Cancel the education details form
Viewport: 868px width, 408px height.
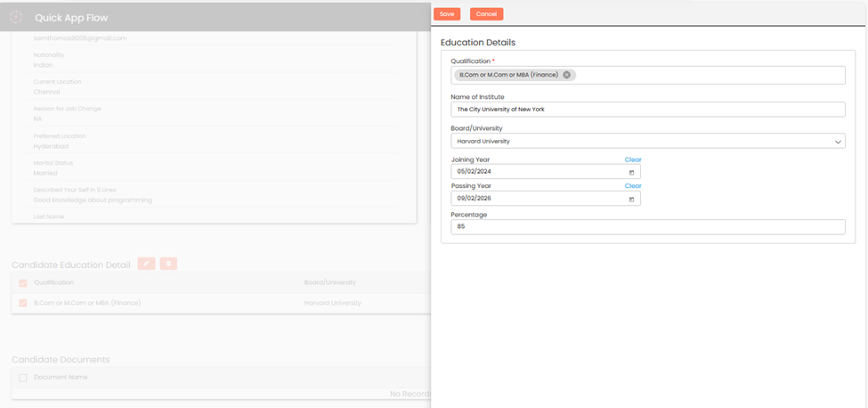(486, 14)
